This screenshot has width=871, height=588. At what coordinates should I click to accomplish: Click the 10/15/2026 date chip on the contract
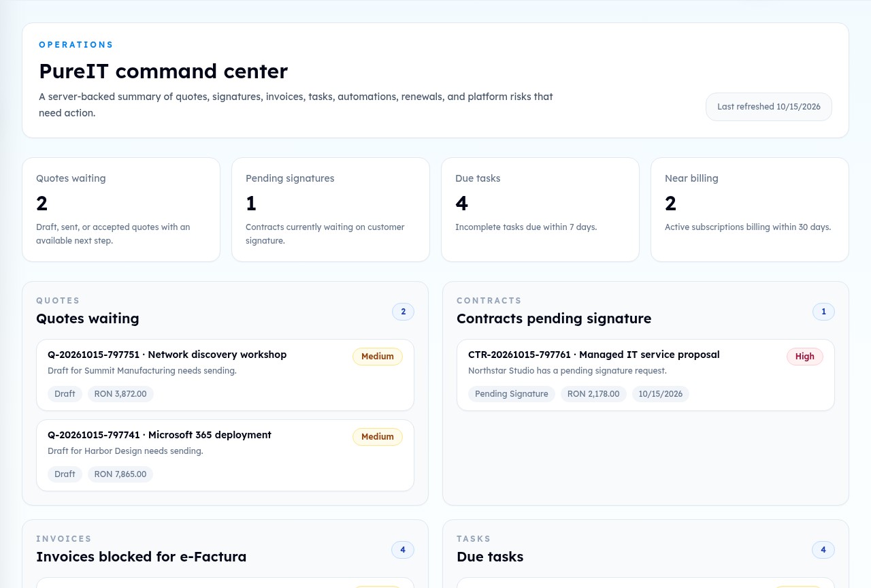661,394
